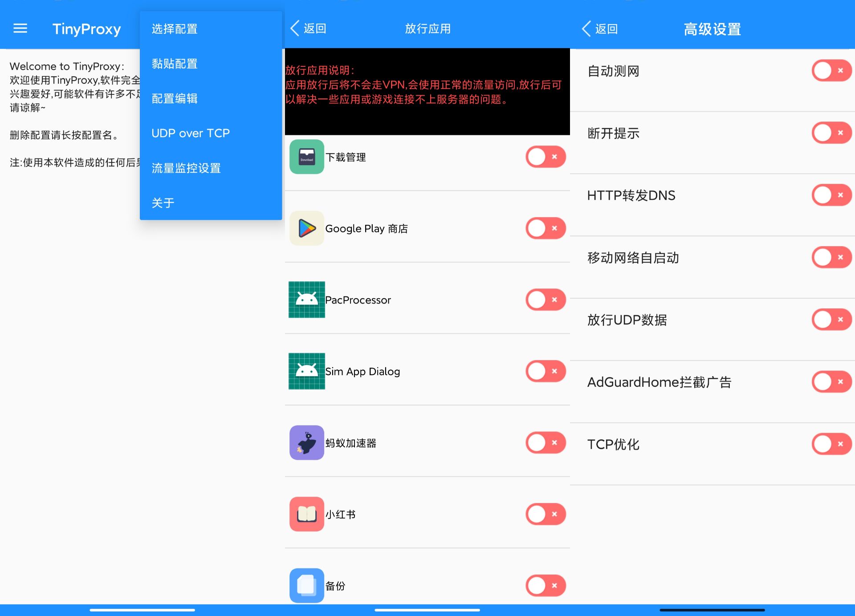Select the 蚂蚁加速器 app icon

[x=306, y=443]
